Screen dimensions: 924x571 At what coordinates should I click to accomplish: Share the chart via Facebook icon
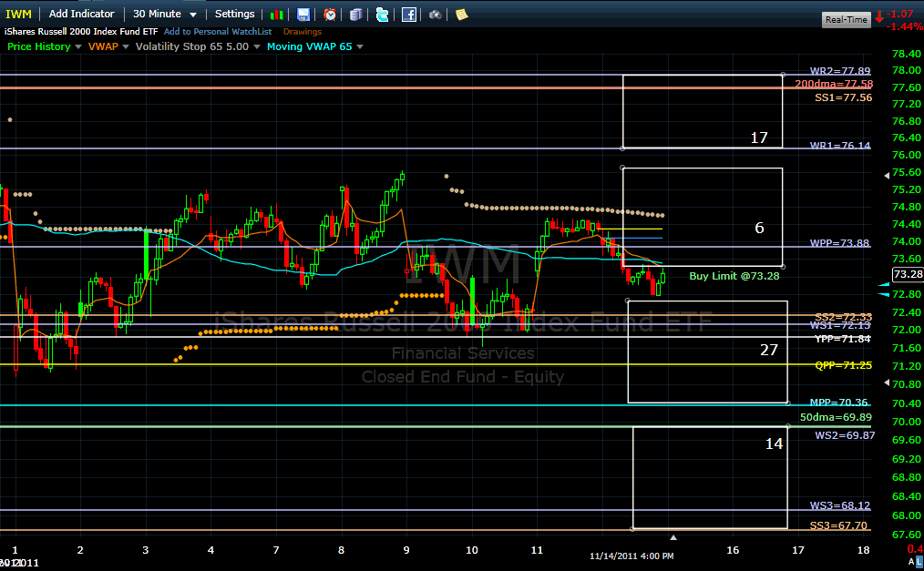[409, 15]
